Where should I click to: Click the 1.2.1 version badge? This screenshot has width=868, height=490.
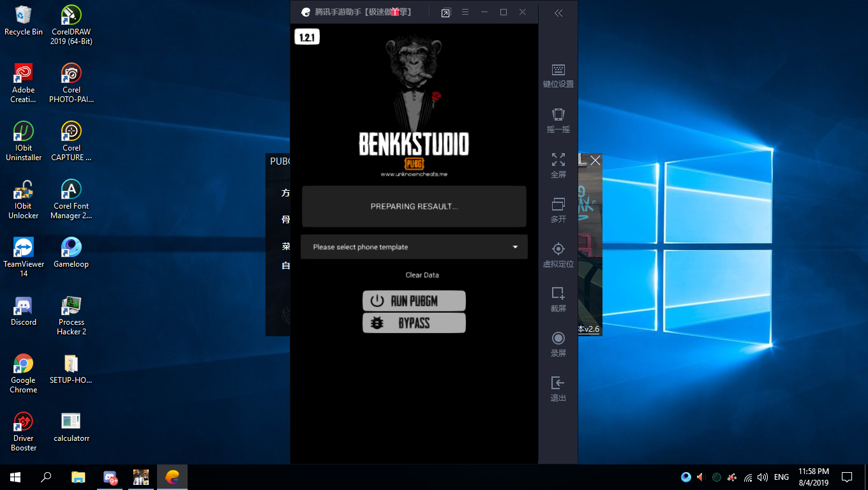(x=306, y=36)
